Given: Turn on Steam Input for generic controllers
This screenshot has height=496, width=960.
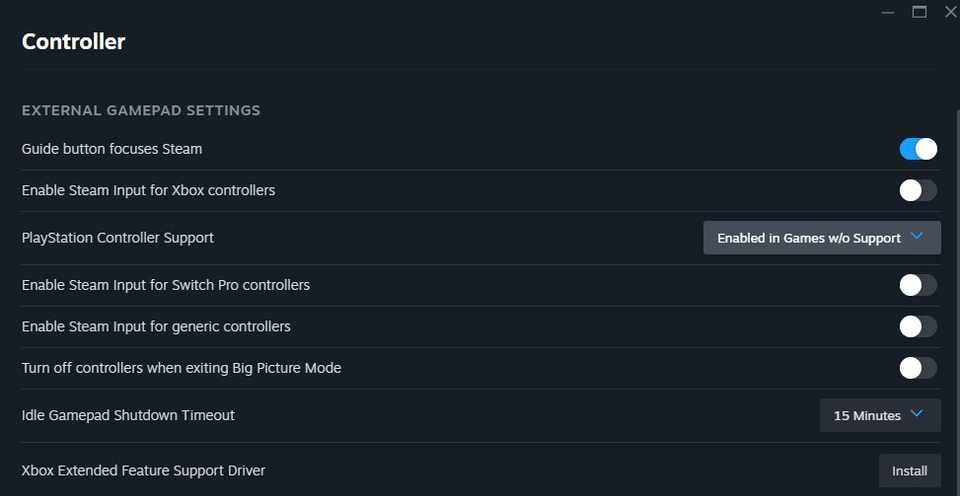Looking at the screenshot, I should click(x=918, y=326).
